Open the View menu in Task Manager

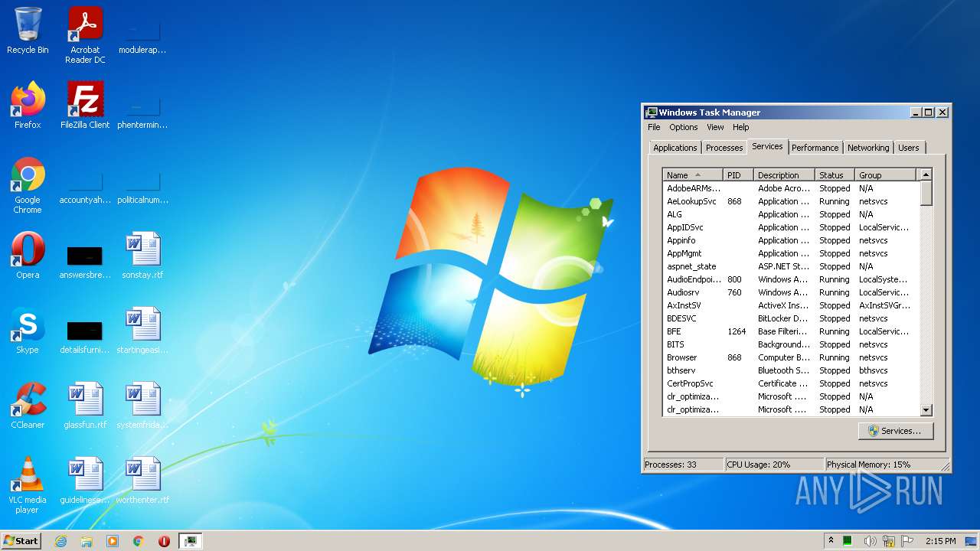pyautogui.click(x=715, y=127)
